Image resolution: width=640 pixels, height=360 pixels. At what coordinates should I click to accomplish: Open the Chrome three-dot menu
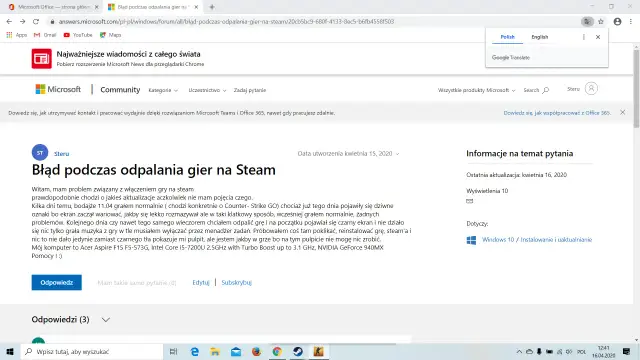click(x=631, y=22)
